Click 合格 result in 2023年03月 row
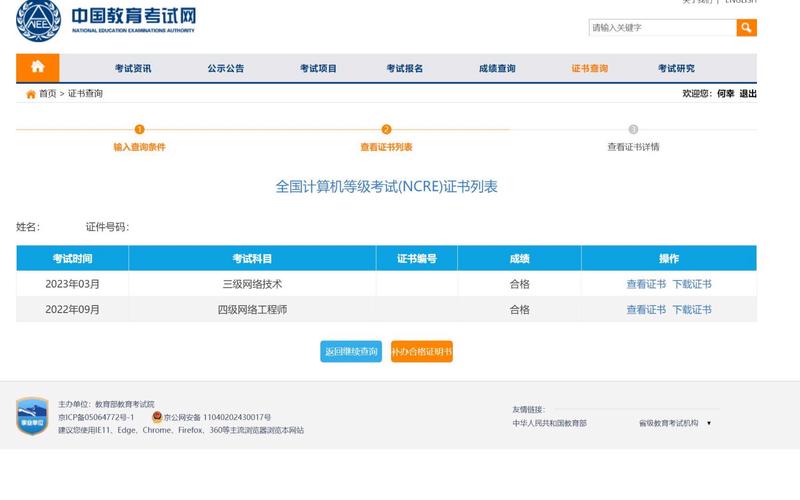 pyautogui.click(x=519, y=284)
